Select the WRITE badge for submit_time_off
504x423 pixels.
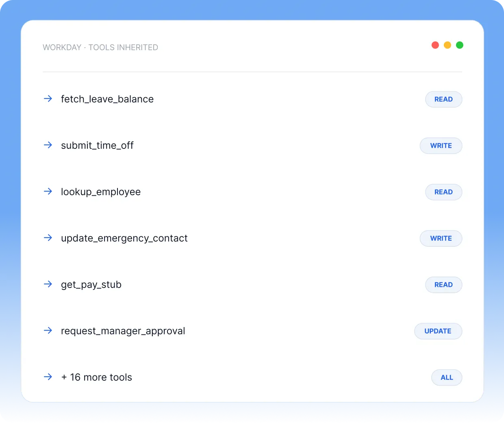click(441, 146)
